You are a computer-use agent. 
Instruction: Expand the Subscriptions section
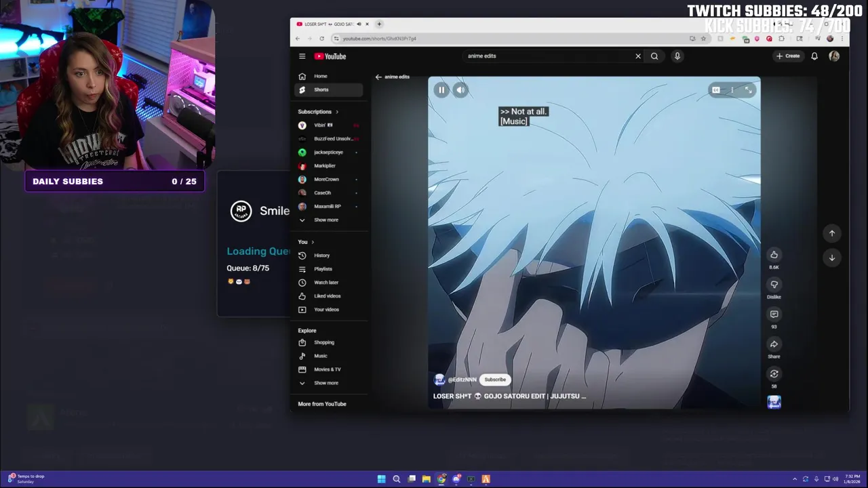tap(318, 112)
